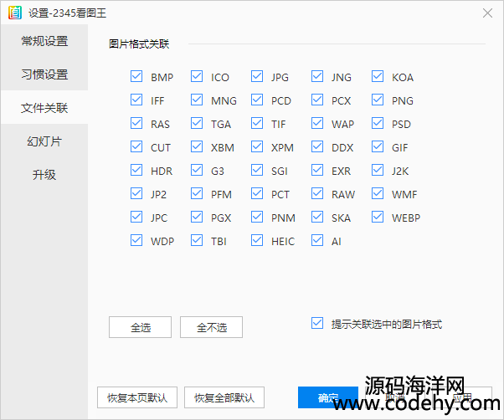Screen dimensions: 504x420
Task: Switch to the 习惯设置 tab
Action: point(44,74)
